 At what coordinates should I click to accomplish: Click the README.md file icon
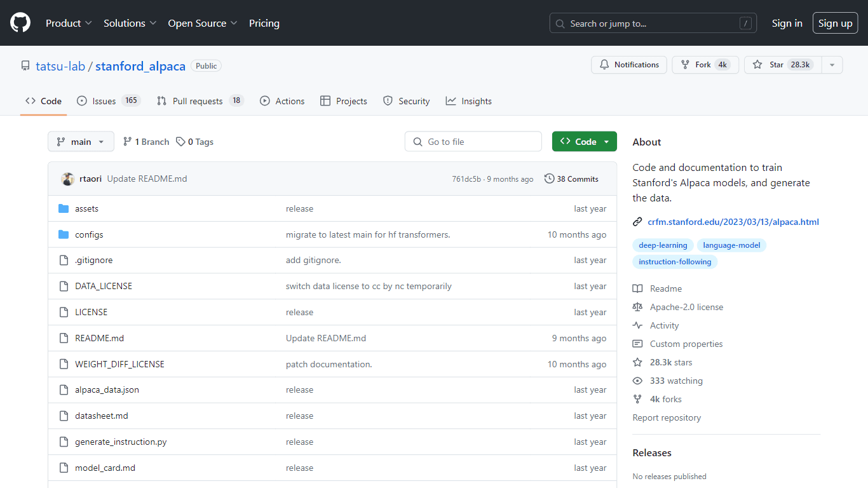tap(64, 338)
